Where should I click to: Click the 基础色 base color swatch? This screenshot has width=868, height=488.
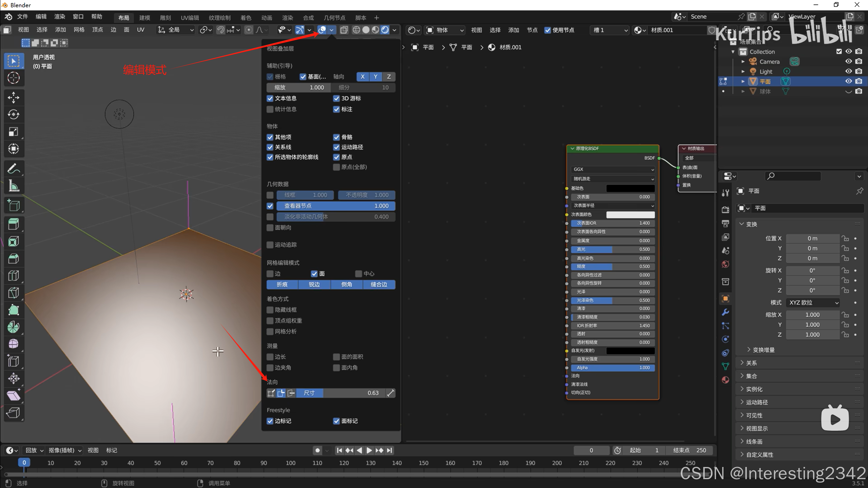point(630,188)
